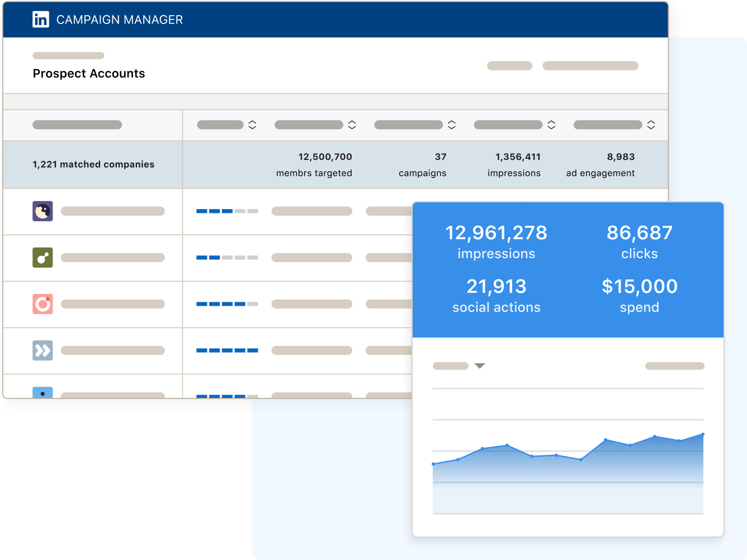
Task: Click the two-bar engagement level indicator
Action: coord(227,258)
